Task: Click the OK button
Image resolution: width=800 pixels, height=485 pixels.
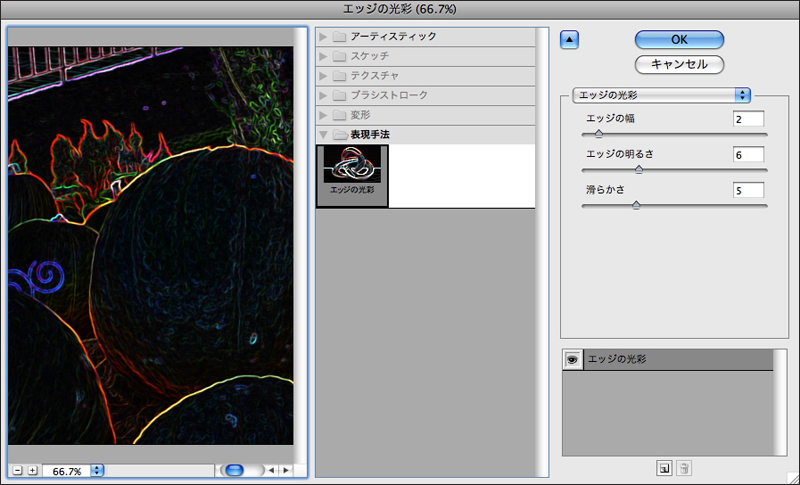Action: coord(679,40)
